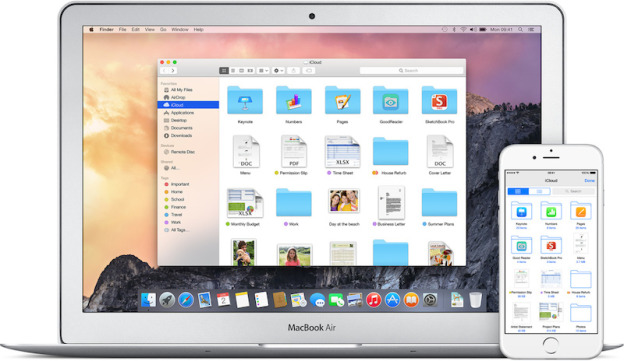624x361 pixels.
Task: Open the Finder arrange-by dropdown
Action: [263, 70]
